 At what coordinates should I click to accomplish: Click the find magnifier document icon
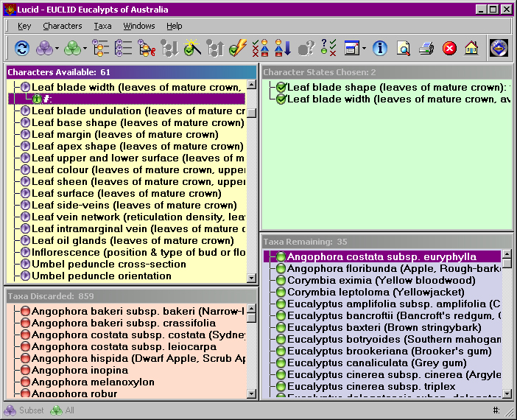pos(403,49)
